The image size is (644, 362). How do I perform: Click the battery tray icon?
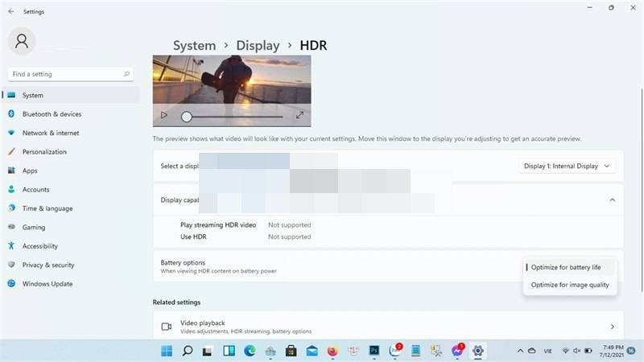coord(588,351)
